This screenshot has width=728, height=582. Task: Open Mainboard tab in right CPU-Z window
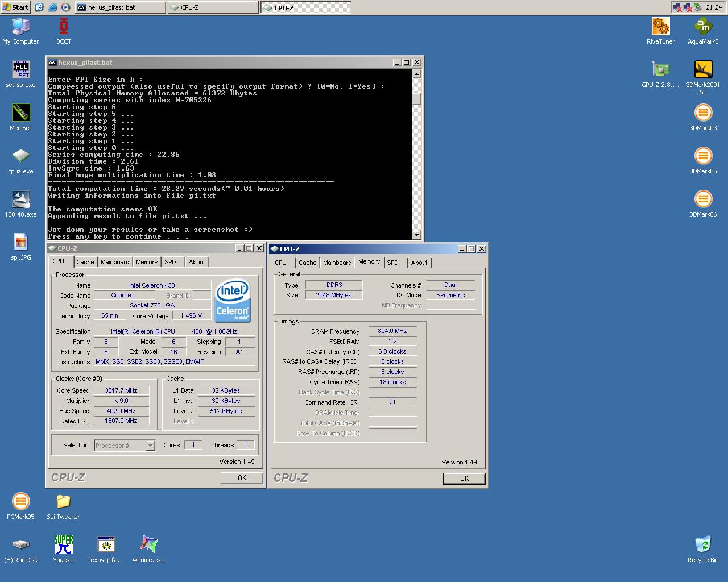[x=337, y=263]
